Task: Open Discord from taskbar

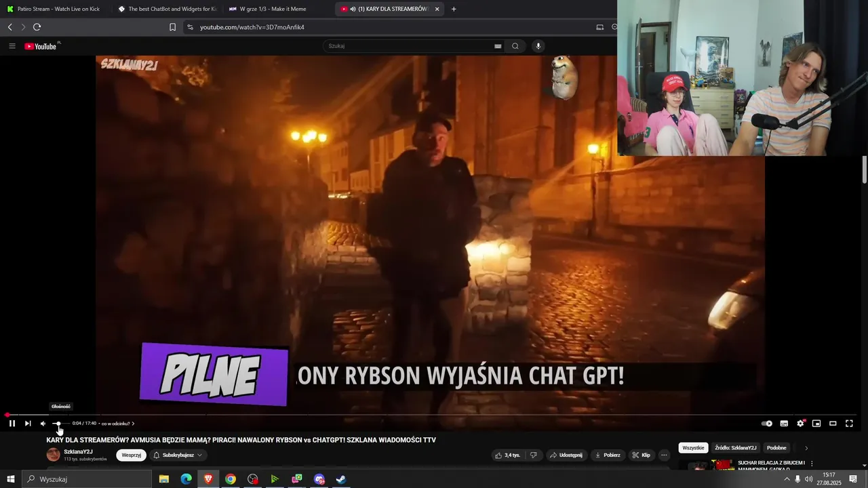Action: pyautogui.click(x=319, y=479)
